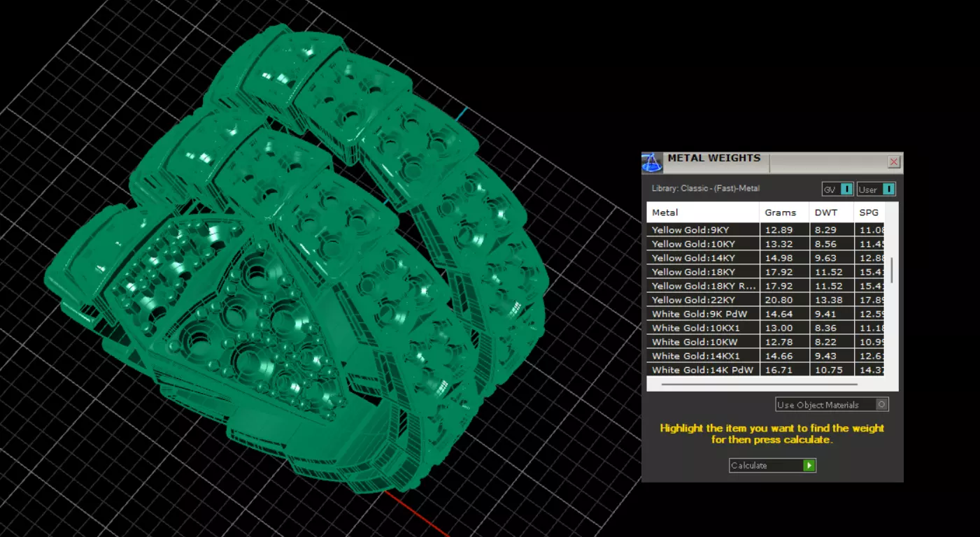Click the Calculate button

click(x=772, y=466)
